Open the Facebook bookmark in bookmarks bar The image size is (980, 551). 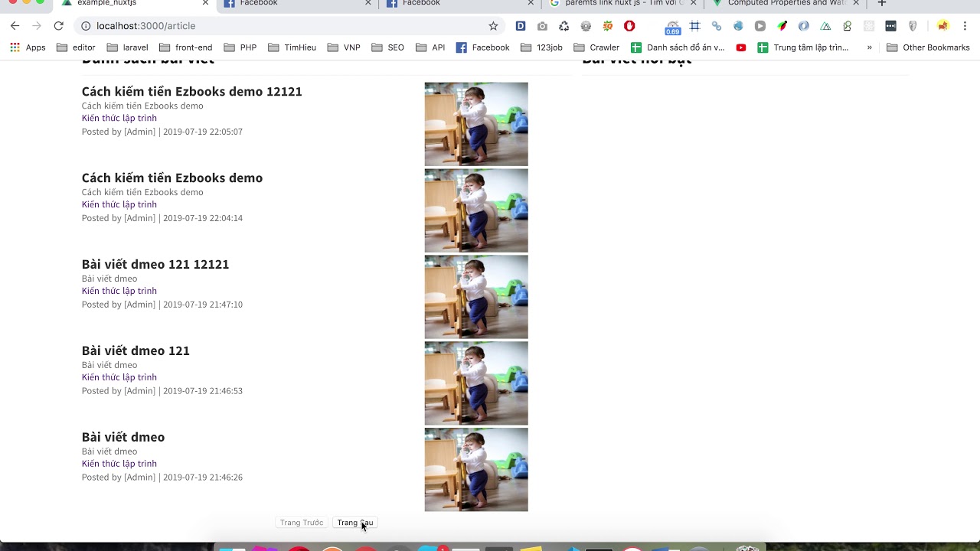(482, 47)
